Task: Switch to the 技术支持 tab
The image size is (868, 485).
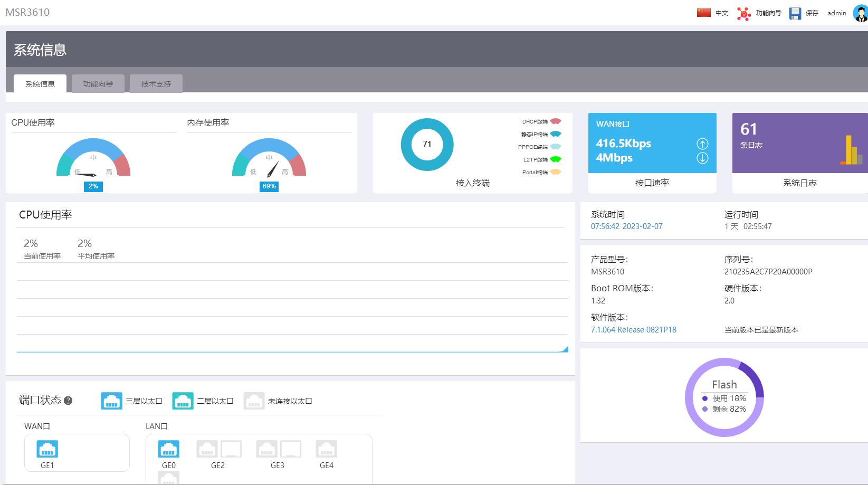Action: (156, 84)
